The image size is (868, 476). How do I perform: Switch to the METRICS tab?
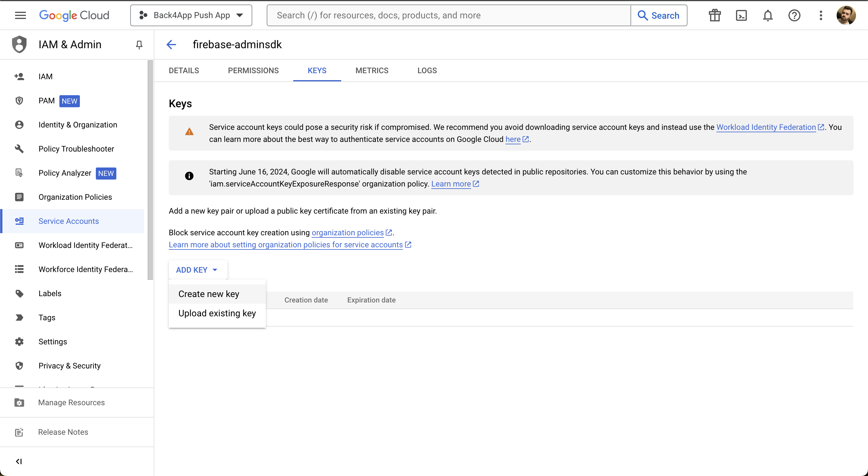pos(372,71)
